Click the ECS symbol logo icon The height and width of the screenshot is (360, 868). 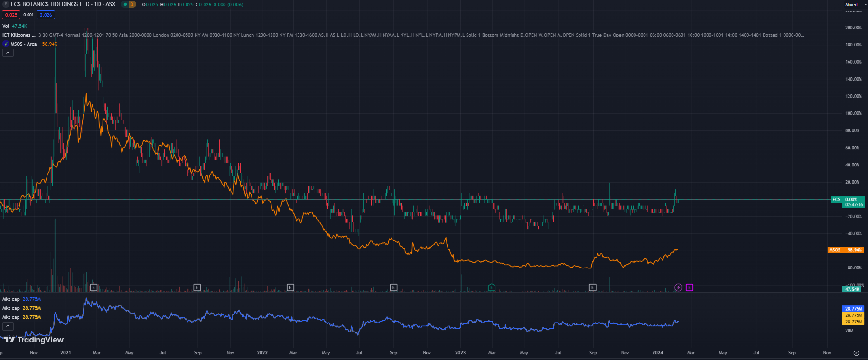[x=6, y=4]
